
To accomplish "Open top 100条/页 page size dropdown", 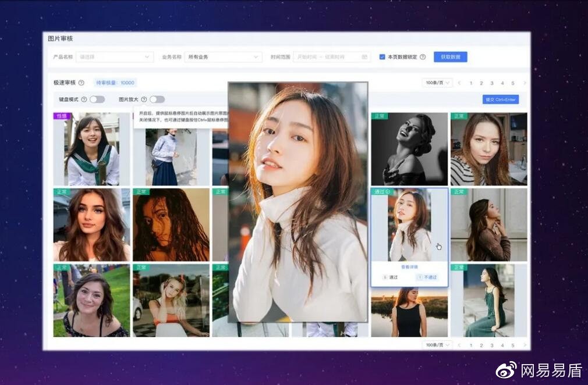I will 437,83.
